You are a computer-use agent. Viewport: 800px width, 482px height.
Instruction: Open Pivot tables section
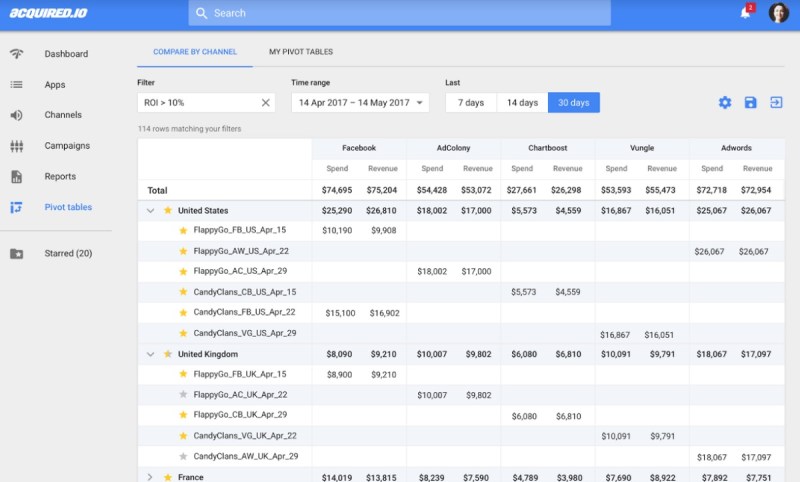(x=68, y=207)
